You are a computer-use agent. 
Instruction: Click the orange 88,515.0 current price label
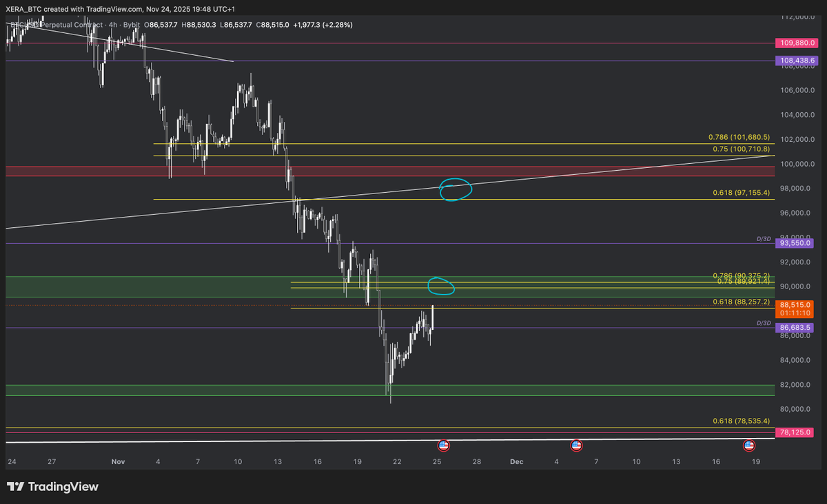coord(796,304)
